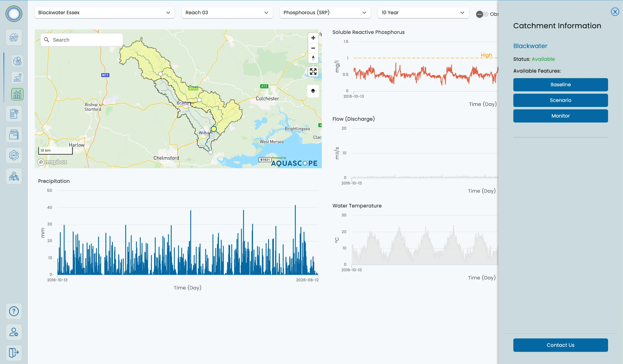Open the map layers selector
Screen dimensions: 623x364
(x=313, y=91)
